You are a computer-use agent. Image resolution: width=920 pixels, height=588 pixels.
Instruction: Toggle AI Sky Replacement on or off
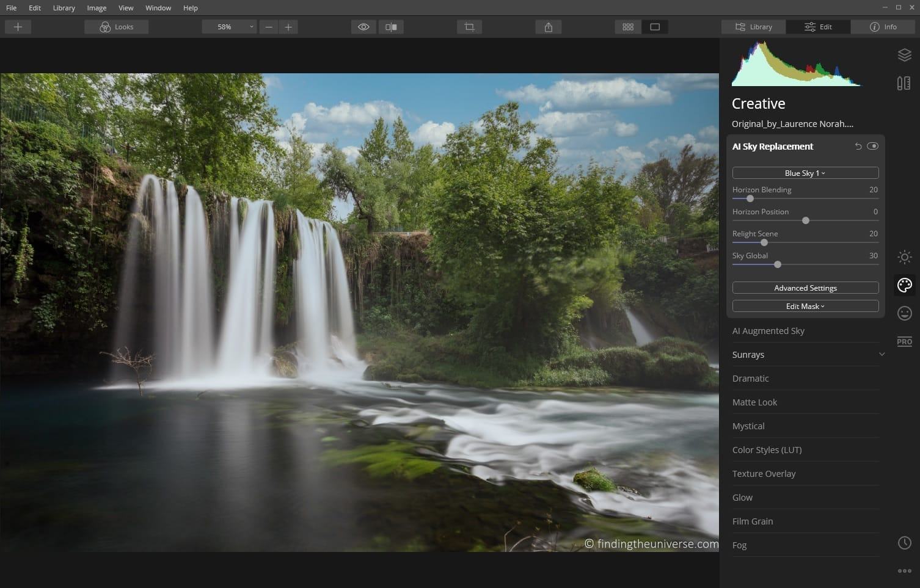pos(873,146)
